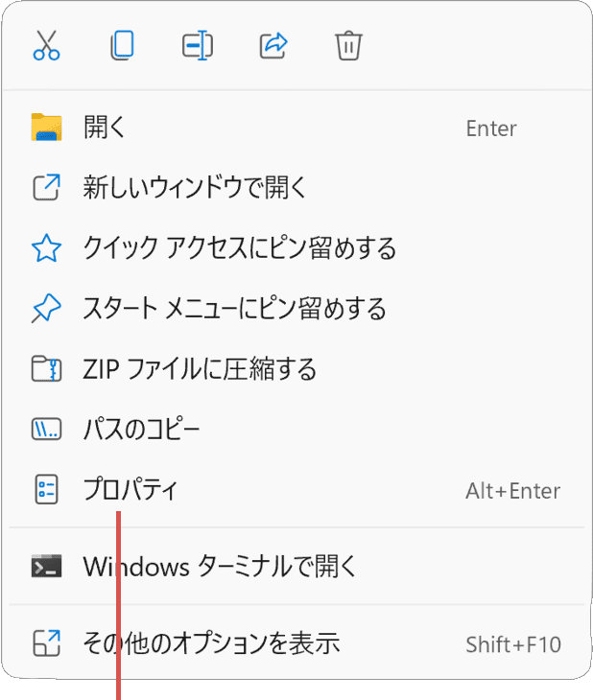
Task: Click the Rename icon
Action: click(198, 45)
